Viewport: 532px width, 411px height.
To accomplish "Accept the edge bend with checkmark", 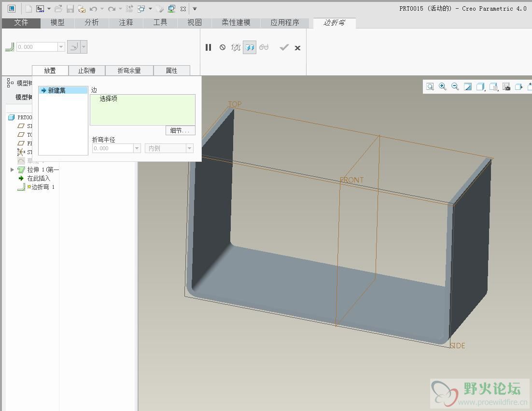I will point(284,47).
